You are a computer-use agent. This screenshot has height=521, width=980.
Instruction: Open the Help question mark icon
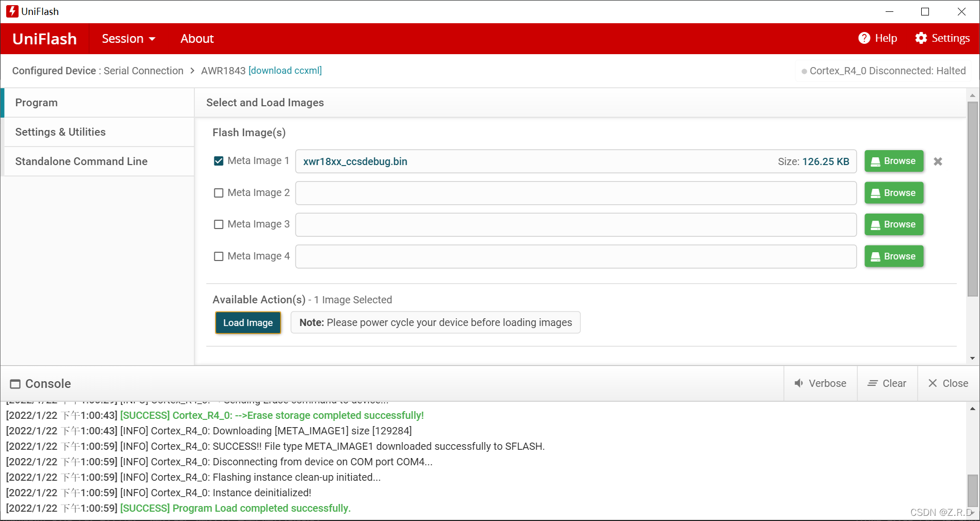(864, 38)
